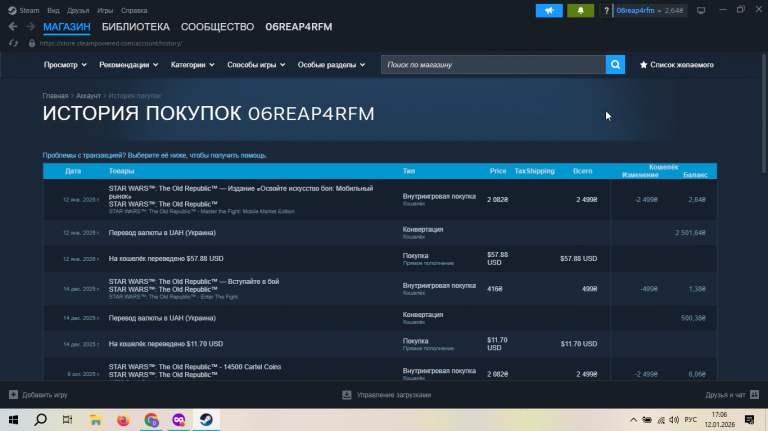Open purple mask app in taskbar
768x431 pixels.
179,420
